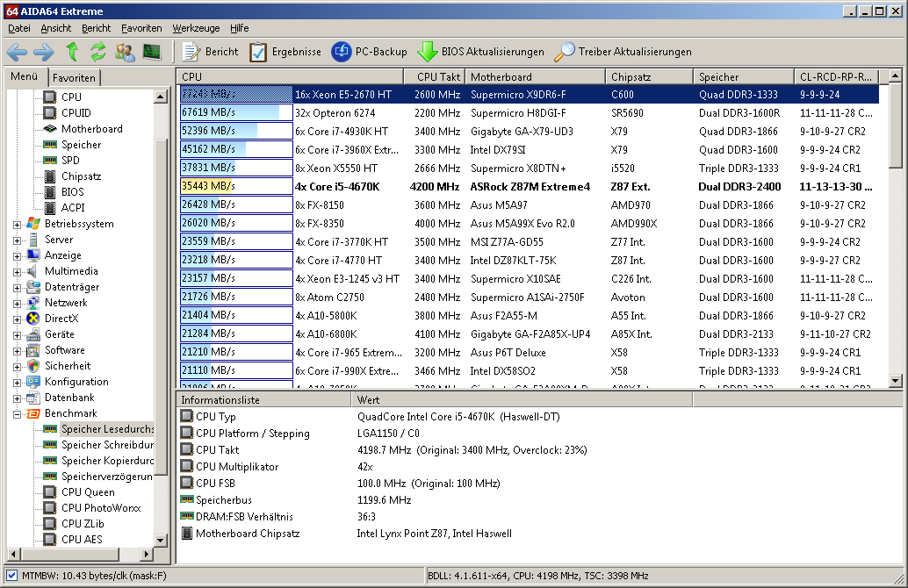Collapse the Benchmark node

point(18,414)
